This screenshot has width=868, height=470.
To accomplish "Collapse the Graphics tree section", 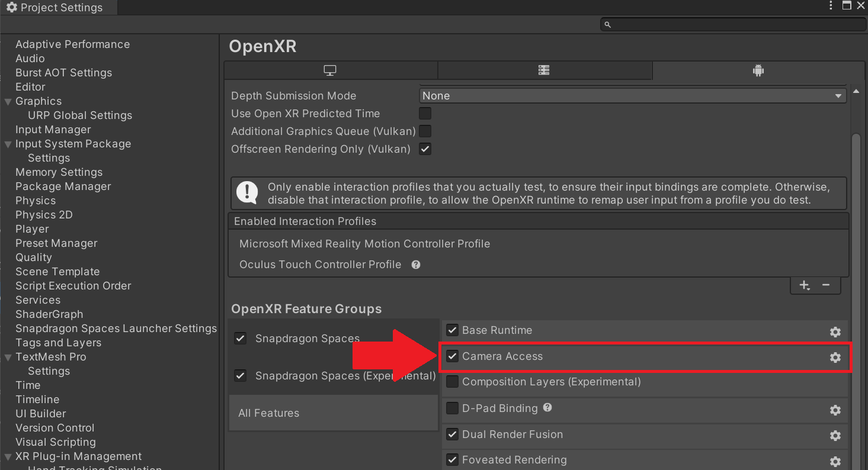I will pos(8,101).
